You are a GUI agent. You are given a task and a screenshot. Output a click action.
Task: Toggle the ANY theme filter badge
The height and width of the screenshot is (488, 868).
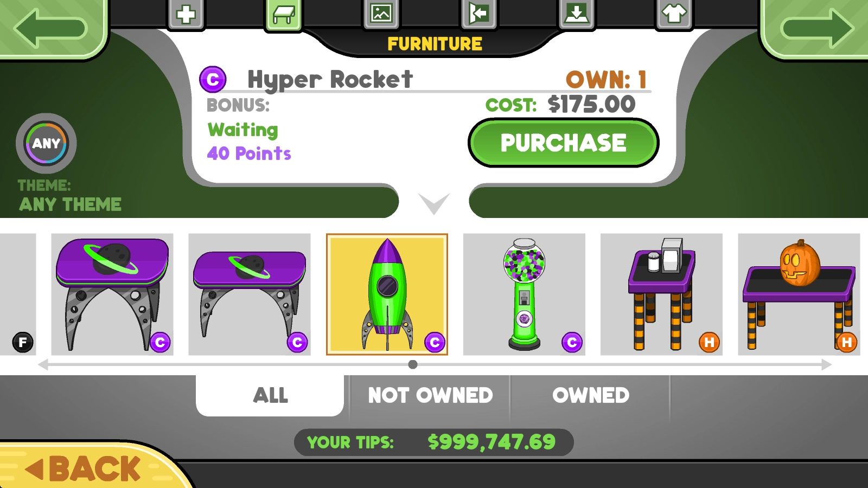46,144
